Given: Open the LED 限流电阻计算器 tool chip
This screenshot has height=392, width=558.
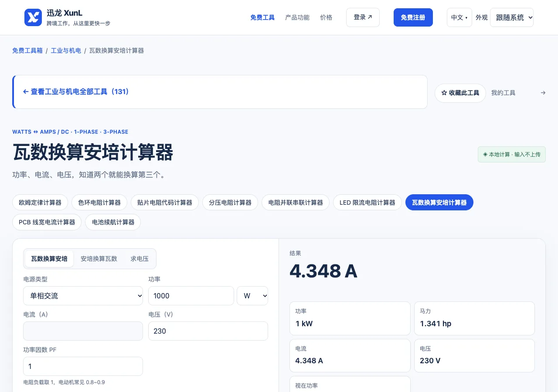Looking at the screenshot, I should [x=367, y=203].
